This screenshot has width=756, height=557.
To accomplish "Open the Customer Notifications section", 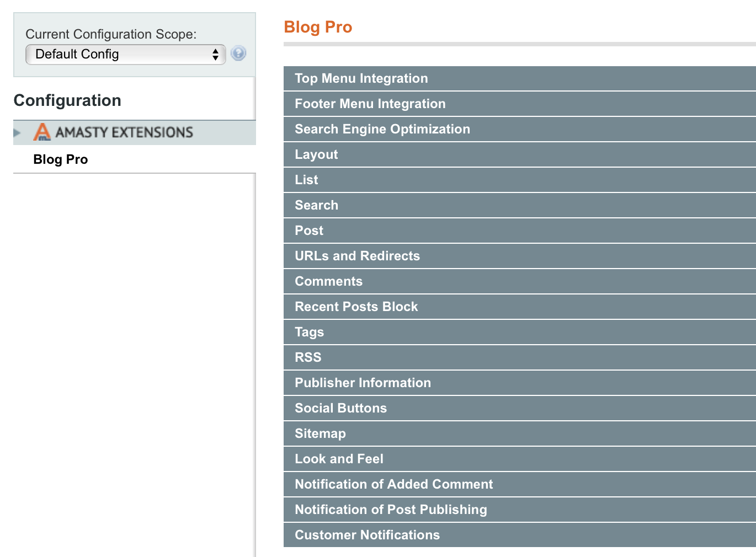I will [x=367, y=535].
